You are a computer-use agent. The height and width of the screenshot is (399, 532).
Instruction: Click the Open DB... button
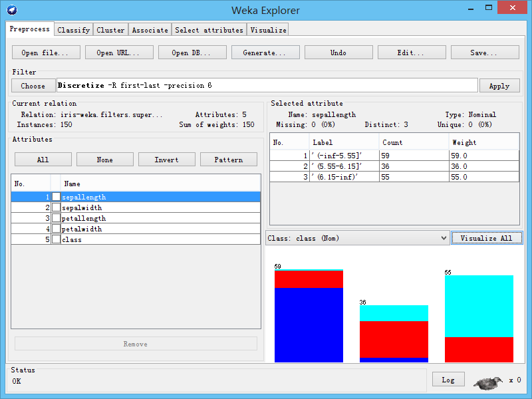point(192,53)
